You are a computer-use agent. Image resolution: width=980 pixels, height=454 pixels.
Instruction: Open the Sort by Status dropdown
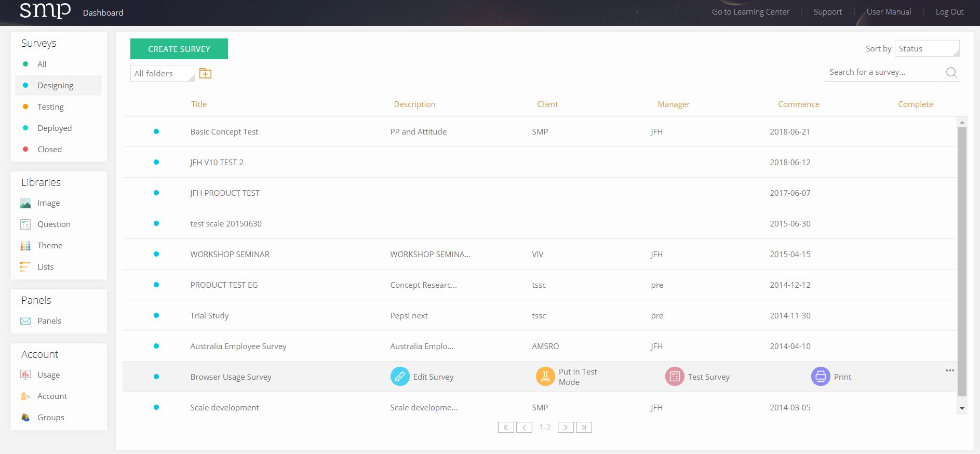(x=927, y=49)
